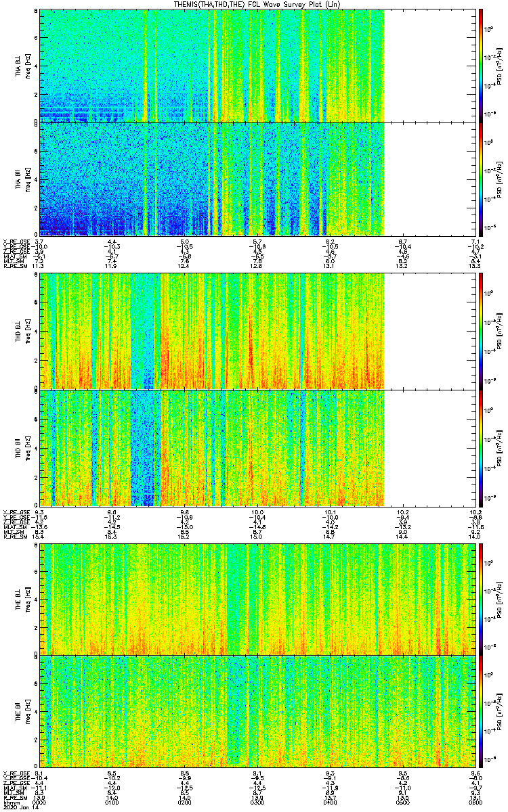Click the 'MLAT_SM' row label below the THE panels
Viewport: 508px width, 812px height.
(x=14, y=788)
